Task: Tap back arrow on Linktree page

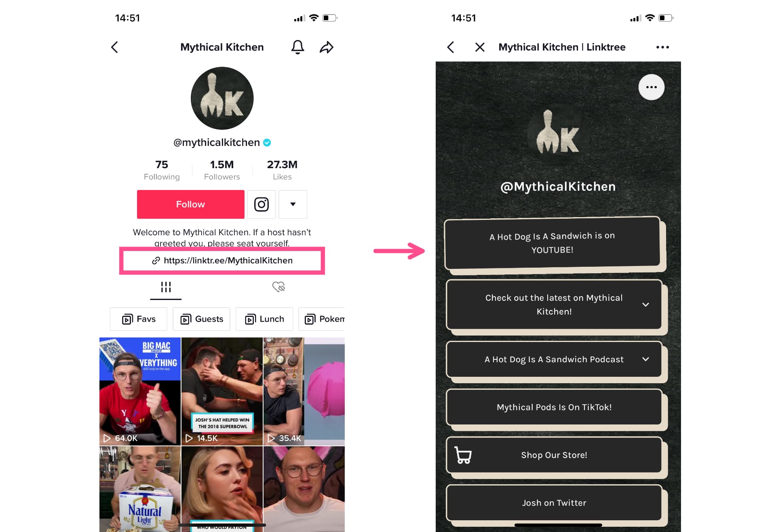Action: pyautogui.click(x=449, y=47)
